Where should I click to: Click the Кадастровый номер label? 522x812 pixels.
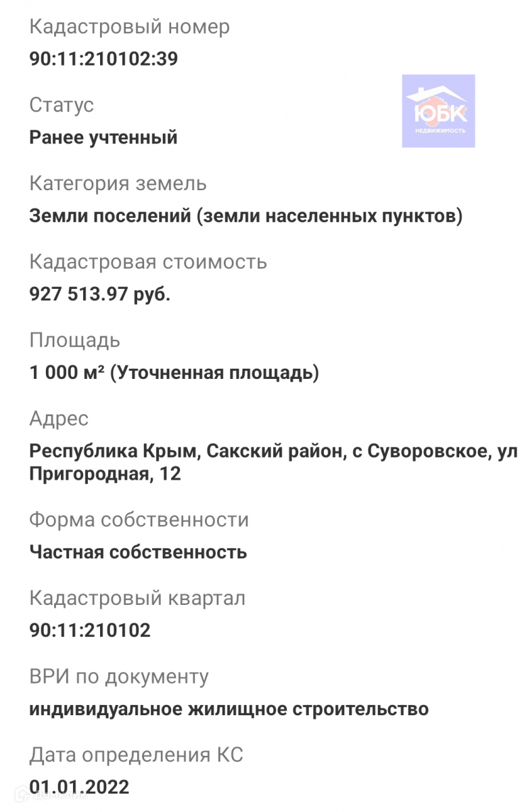pyautogui.click(x=129, y=27)
